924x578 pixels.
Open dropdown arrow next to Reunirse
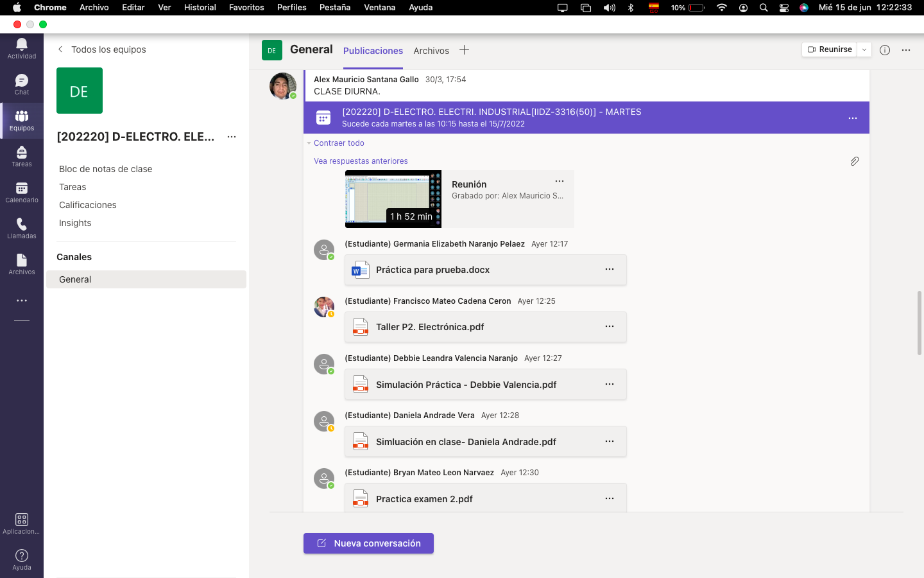(864, 49)
